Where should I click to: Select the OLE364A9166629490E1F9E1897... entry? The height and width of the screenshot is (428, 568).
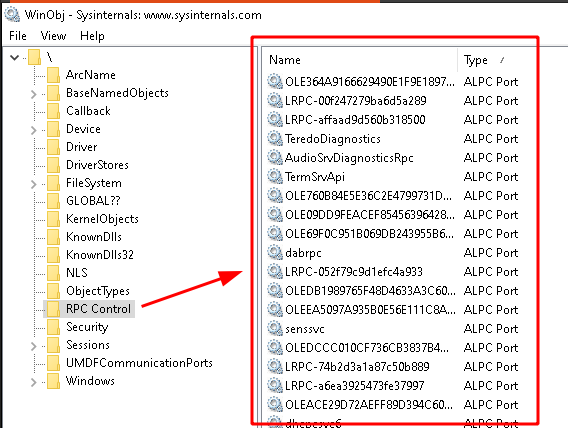tap(369, 82)
